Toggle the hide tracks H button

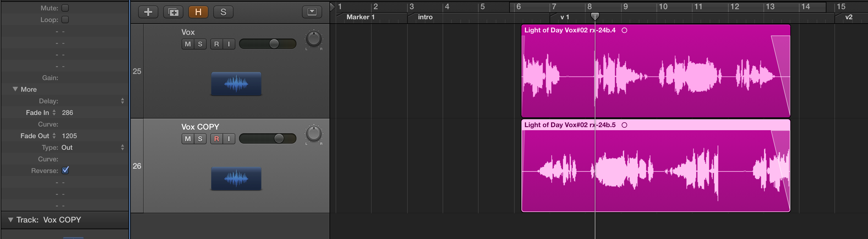point(198,12)
